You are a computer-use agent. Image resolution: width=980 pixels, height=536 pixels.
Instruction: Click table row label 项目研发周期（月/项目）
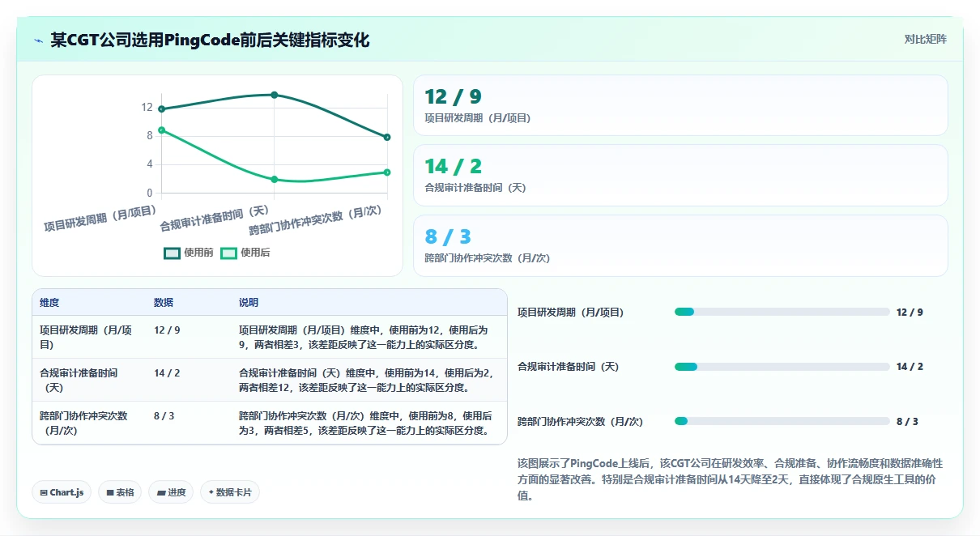point(85,338)
